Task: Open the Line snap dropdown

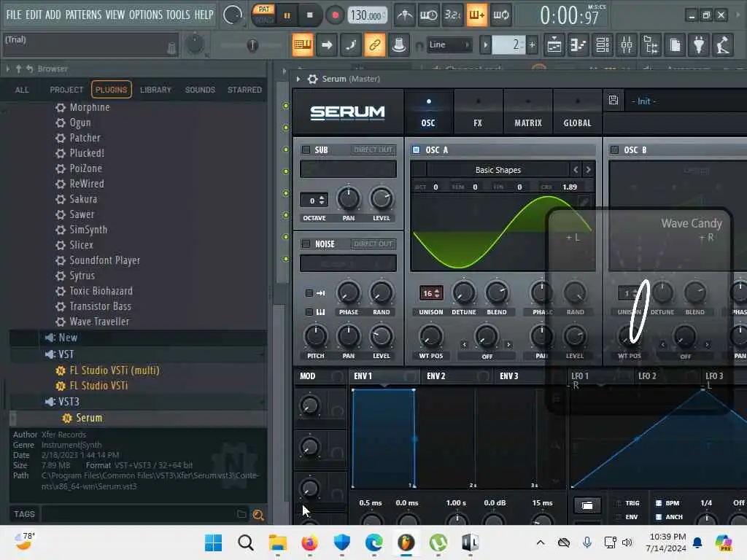Action: [x=449, y=44]
